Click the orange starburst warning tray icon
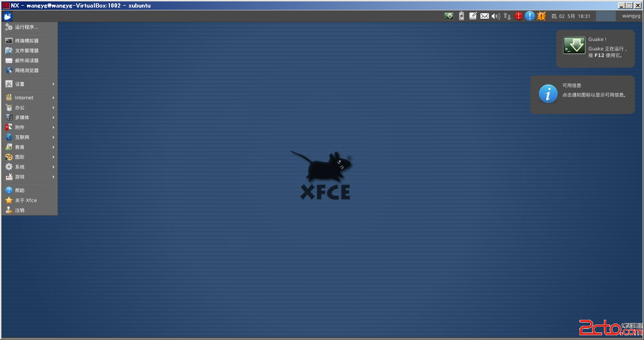Image resolution: width=644 pixels, height=340 pixels. pos(541,16)
